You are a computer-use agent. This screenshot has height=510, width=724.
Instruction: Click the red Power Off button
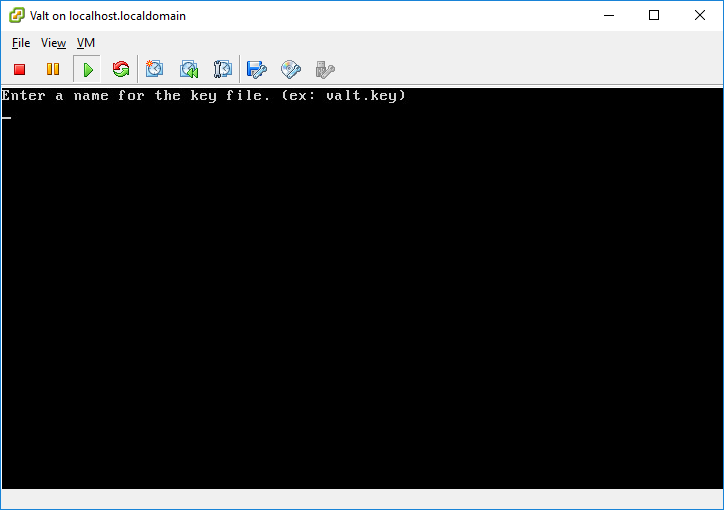click(x=19, y=70)
